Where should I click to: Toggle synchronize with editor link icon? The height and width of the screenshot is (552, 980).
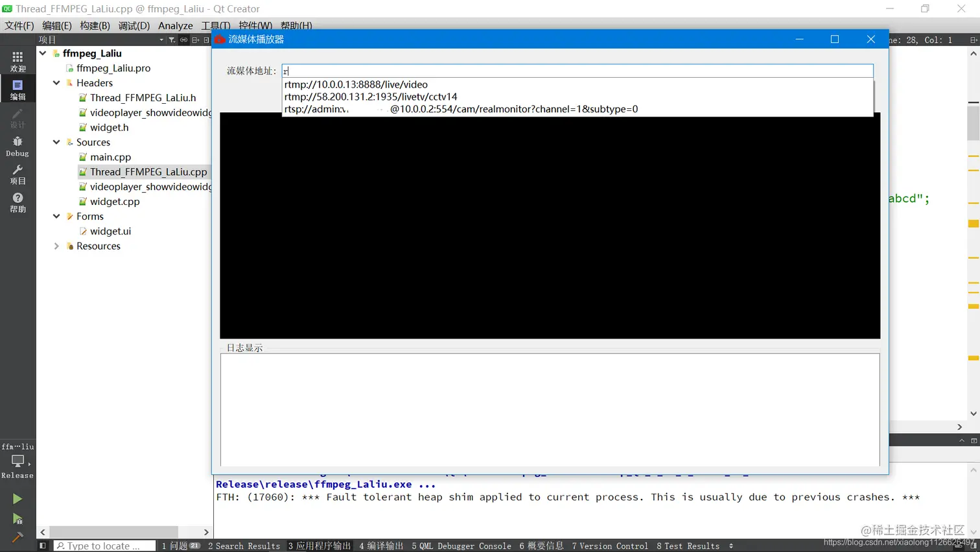(x=183, y=40)
